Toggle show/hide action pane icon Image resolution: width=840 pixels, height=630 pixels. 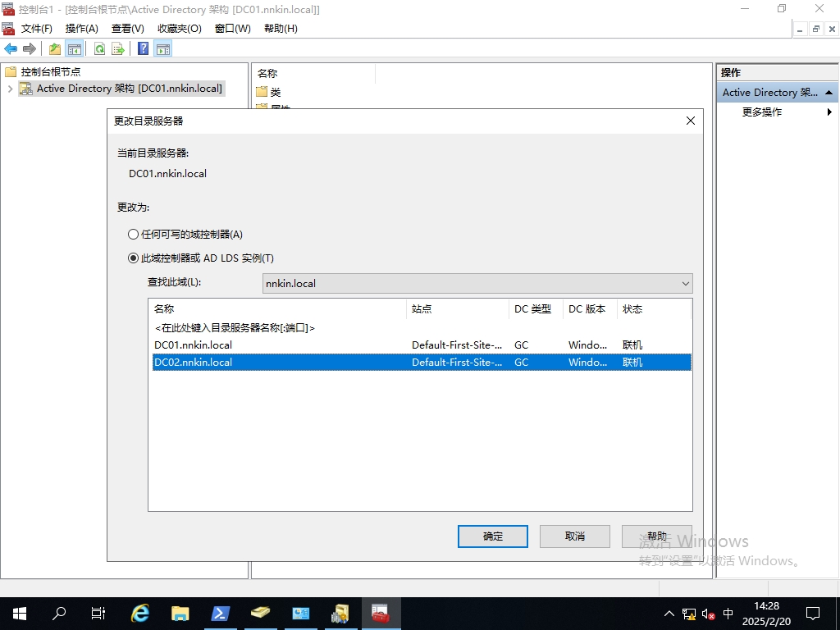click(x=162, y=49)
